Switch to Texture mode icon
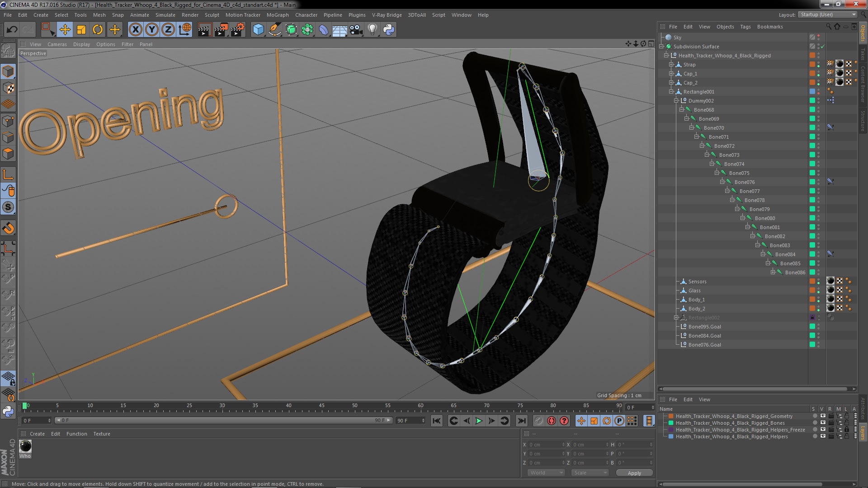 (x=8, y=88)
